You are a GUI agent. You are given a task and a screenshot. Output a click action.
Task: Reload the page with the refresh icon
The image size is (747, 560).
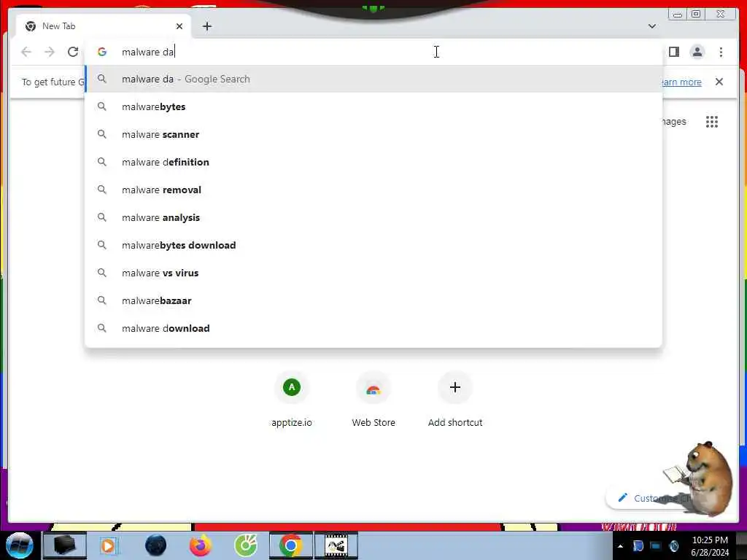pos(73,52)
